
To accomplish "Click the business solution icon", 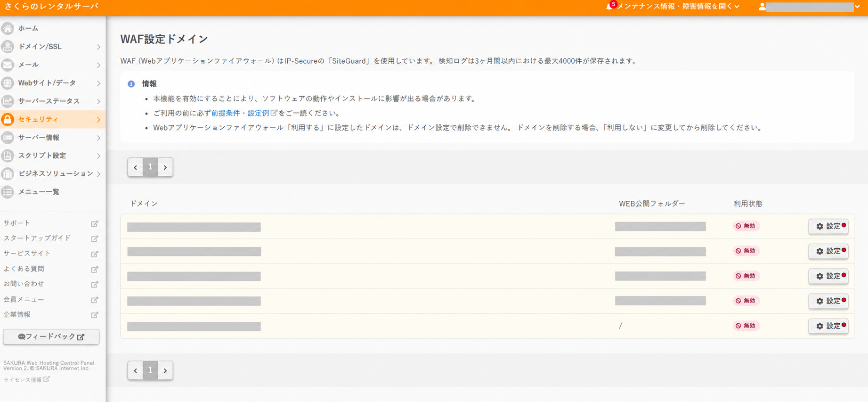I will click(8, 173).
